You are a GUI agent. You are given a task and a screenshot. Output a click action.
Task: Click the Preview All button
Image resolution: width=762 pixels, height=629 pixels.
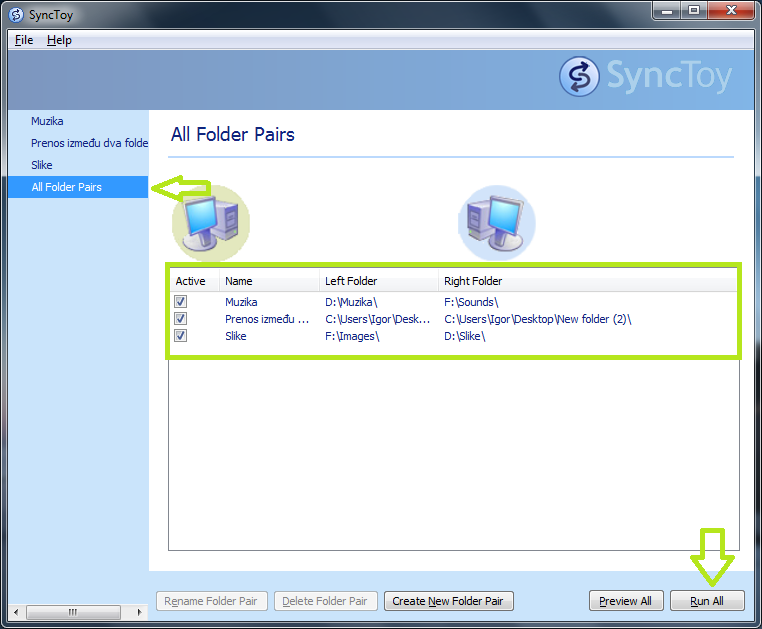click(x=626, y=601)
